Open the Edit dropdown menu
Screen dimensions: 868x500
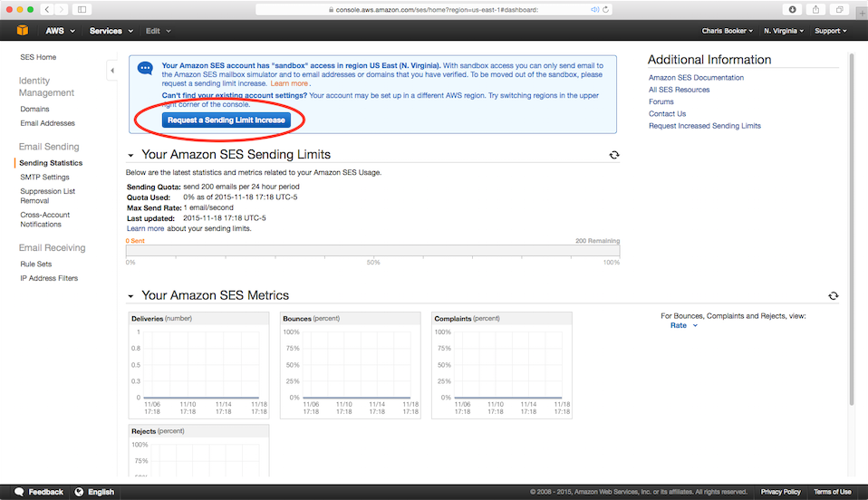(x=159, y=31)
